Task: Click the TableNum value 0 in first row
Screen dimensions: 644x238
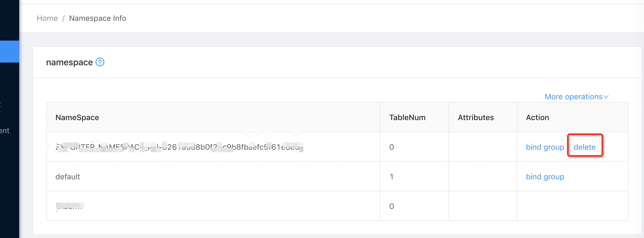Action: (391, 147)
